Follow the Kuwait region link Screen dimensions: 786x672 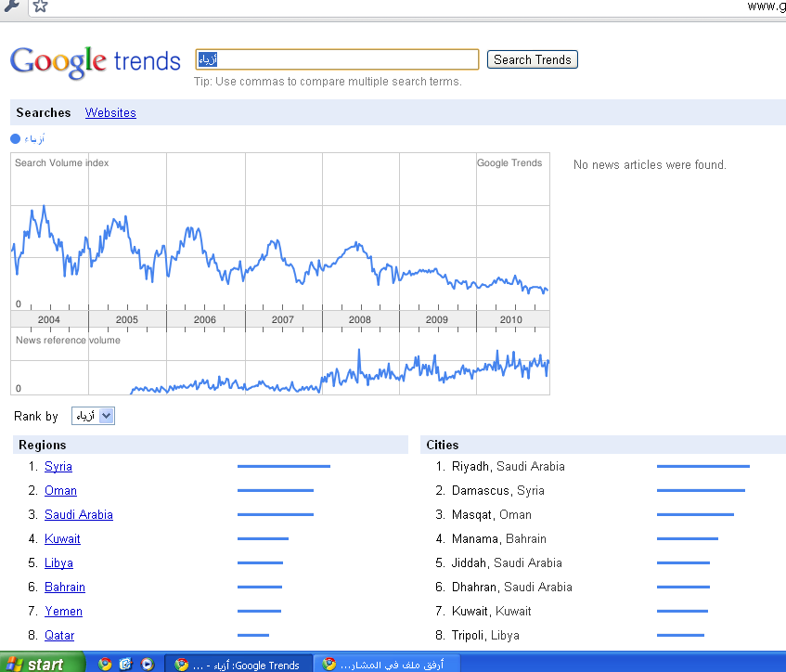[x=62, y=539]
